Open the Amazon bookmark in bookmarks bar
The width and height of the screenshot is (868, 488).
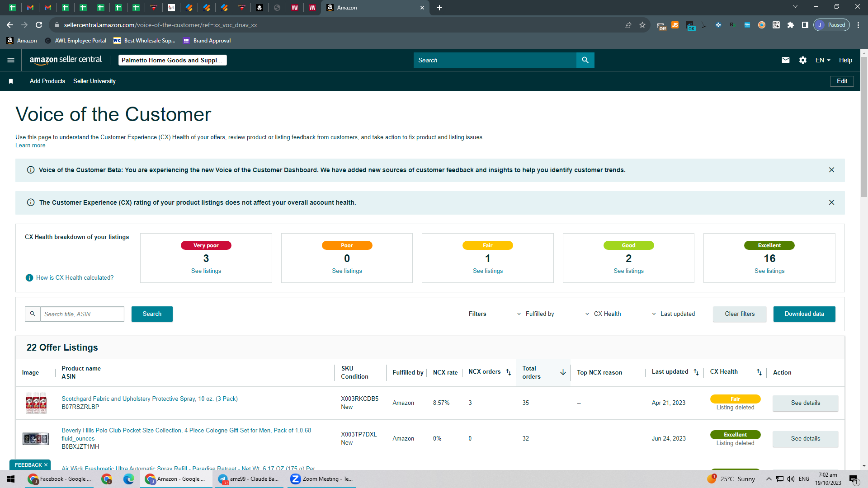(22, 41)
